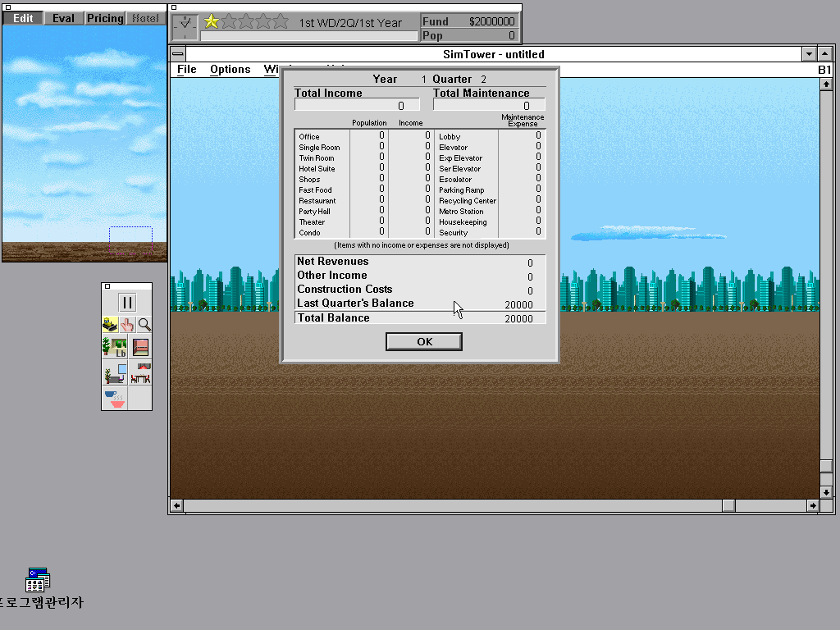840x630 pixels.
Task: Click the horizontal scrollbar right arrow
Action: (813, 505)
